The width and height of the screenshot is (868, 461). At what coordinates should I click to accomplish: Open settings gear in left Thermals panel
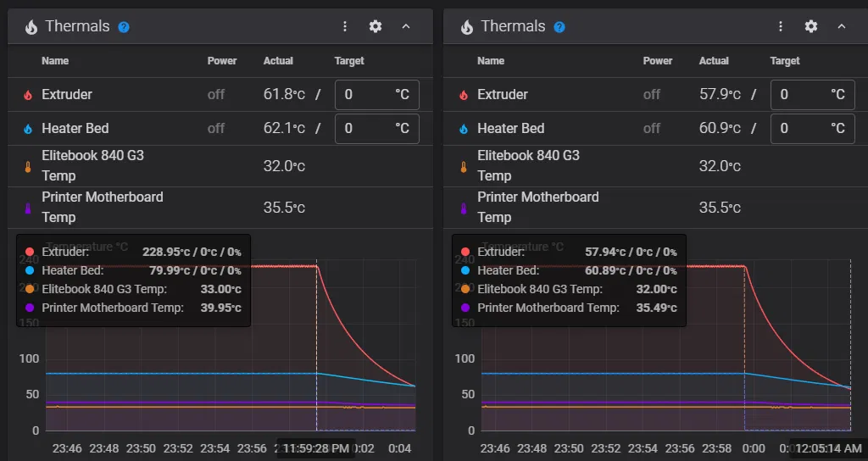tap(376, 26)
